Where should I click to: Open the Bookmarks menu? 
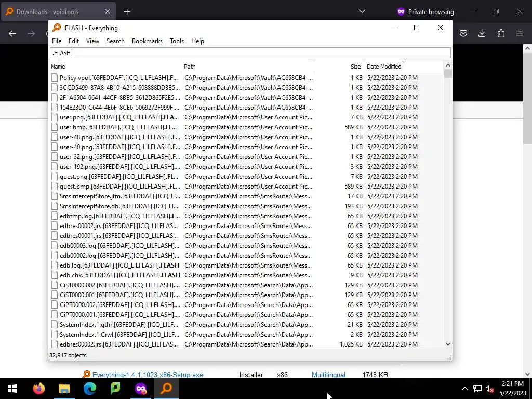pyautogui.click(x=147, y=41)
